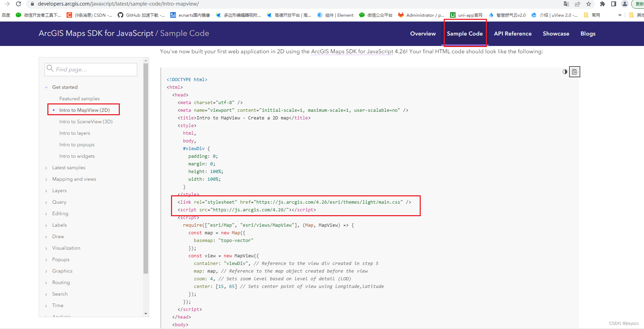The width and height of the screenshot is (644, 329).
Task: Open the browser extensions puzzle icon
Action: click(603, 4)
